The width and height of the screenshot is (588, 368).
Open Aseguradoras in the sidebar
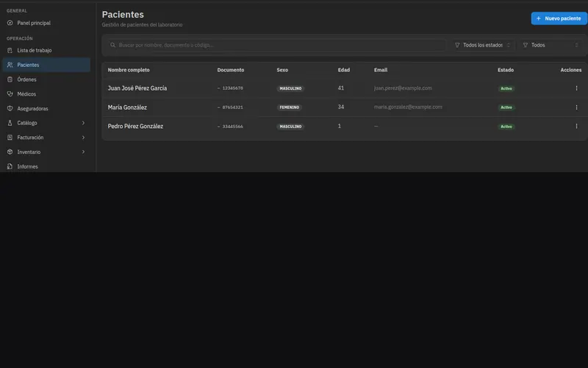click(x=46, y=108)
